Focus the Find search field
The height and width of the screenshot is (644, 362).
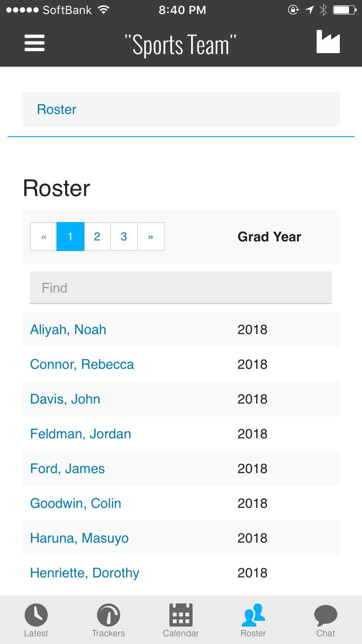181,288
